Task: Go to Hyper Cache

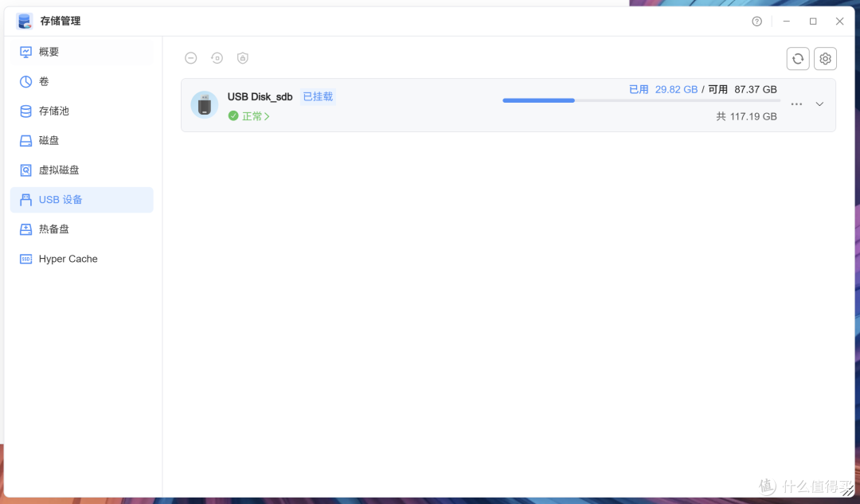Action: [82, 259]
